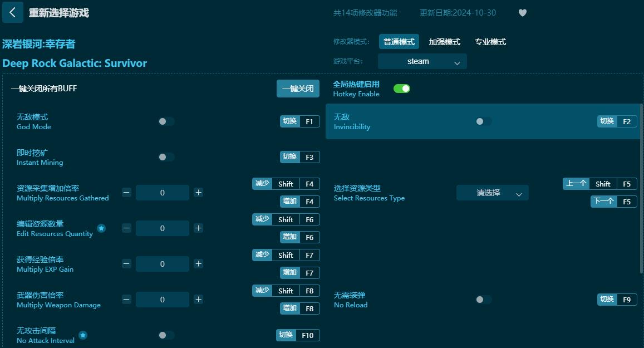The image size is (644, 348).
Task: Click 下一个 F5 hotkey button
Action: click(x=613, y=202)
